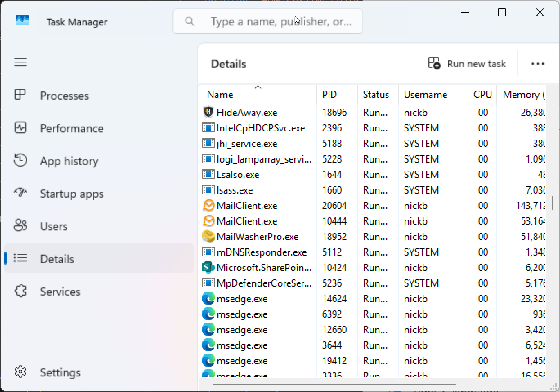The height and width of the screenshot is (392, 560).
Task: Click the Run new task button
Action: tap(467, 63)
